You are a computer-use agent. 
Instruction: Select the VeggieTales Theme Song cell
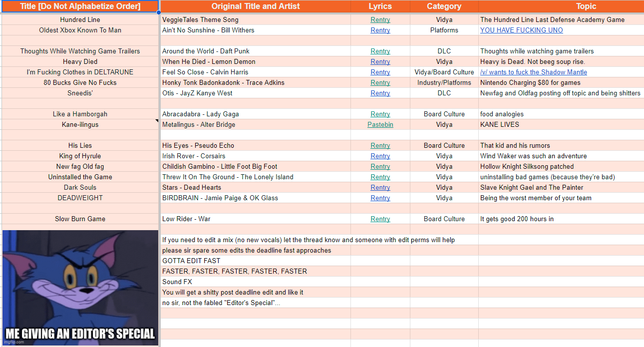tap(255, 20)
